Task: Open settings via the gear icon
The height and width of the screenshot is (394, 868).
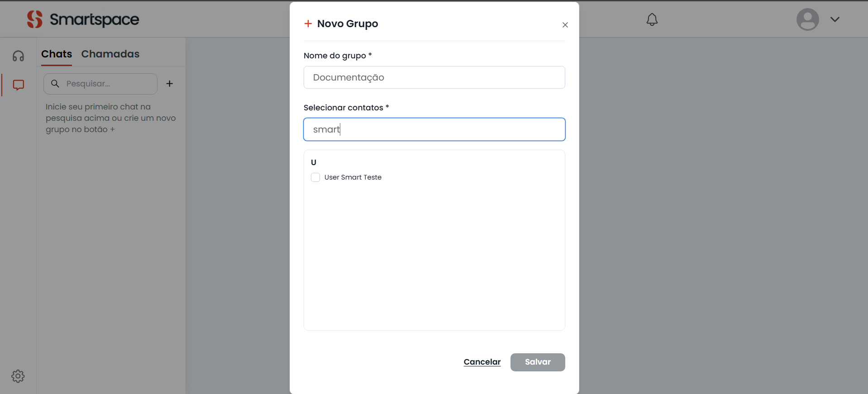Action: [18, 376]
